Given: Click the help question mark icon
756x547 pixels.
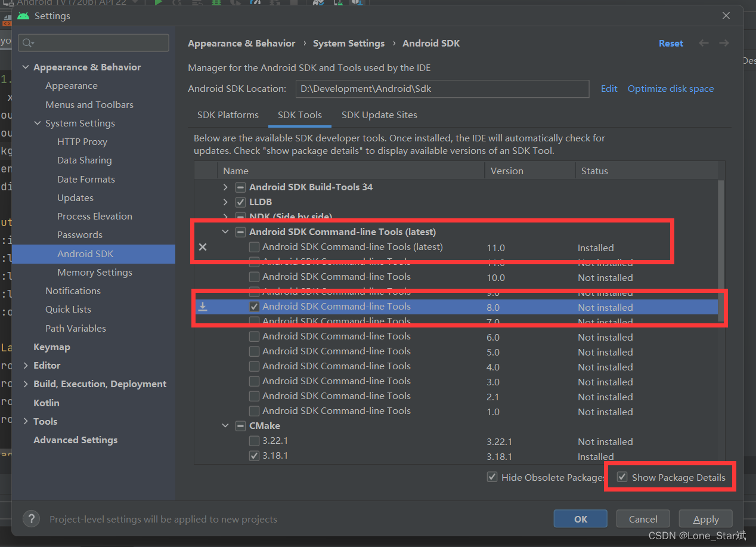Looking at the screenshot, I should (x=32, y=519).
